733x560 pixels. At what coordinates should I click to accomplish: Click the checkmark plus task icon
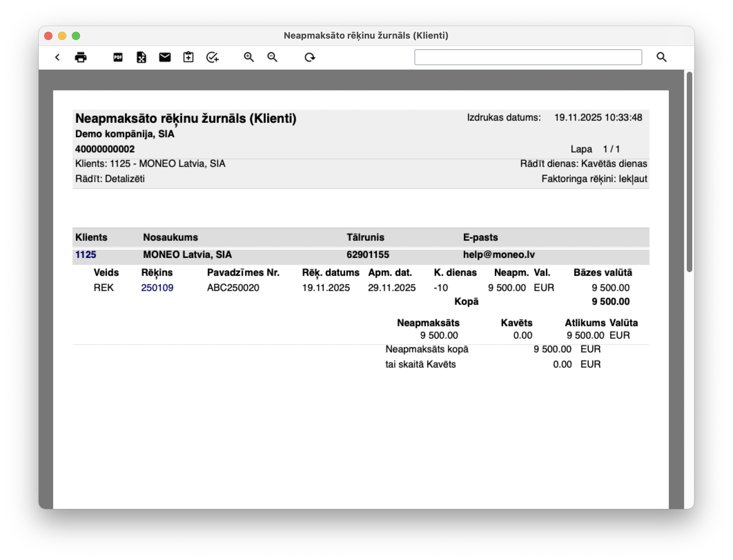pos(212,57)
